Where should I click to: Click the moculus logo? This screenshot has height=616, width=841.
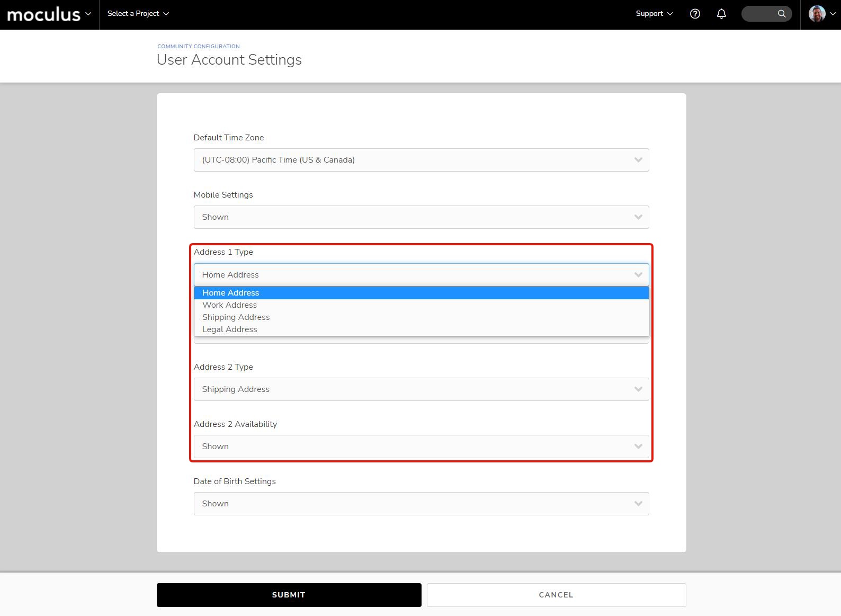pyautogui.click(x=44, y=14)
